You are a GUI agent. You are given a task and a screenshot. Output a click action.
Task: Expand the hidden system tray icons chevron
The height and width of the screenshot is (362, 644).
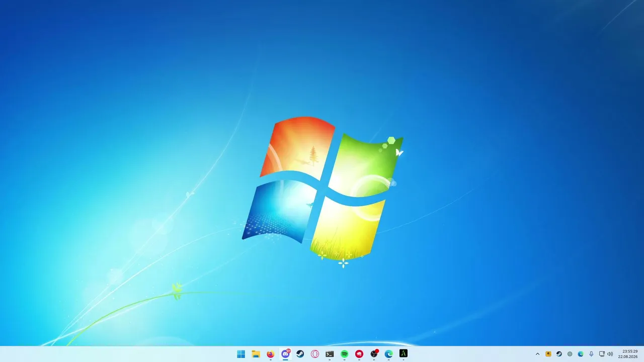click(x=537, y=354)
